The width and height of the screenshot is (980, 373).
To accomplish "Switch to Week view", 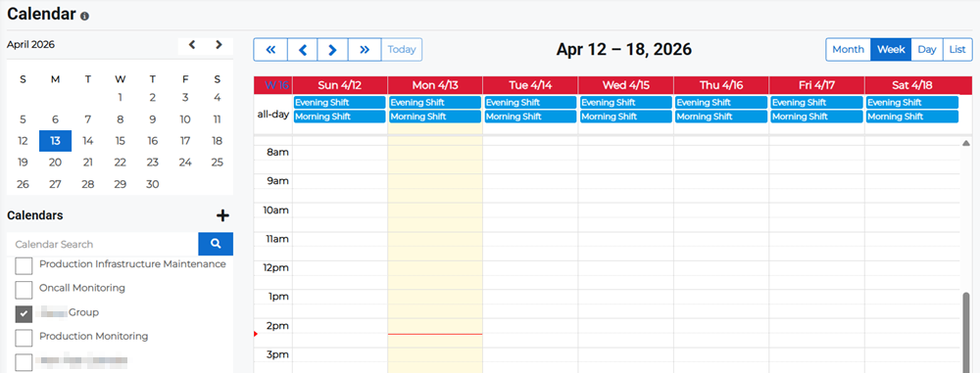I will point(891,49).
